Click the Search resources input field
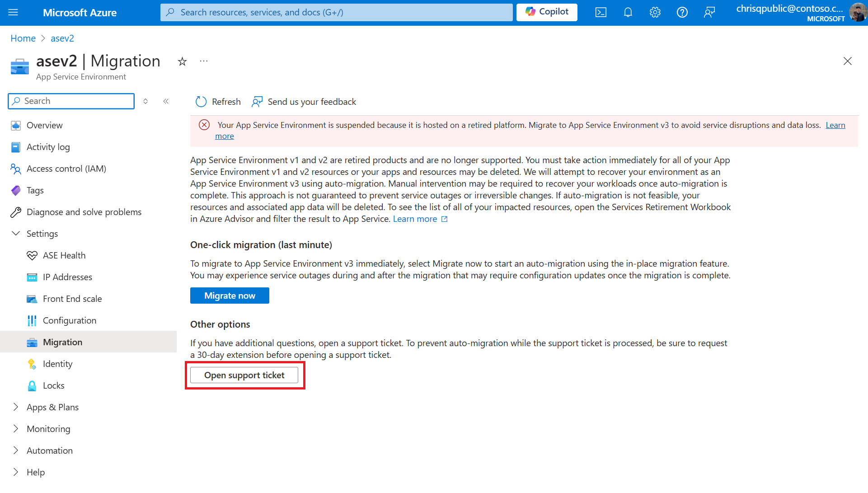 click(x=337, y=12)
